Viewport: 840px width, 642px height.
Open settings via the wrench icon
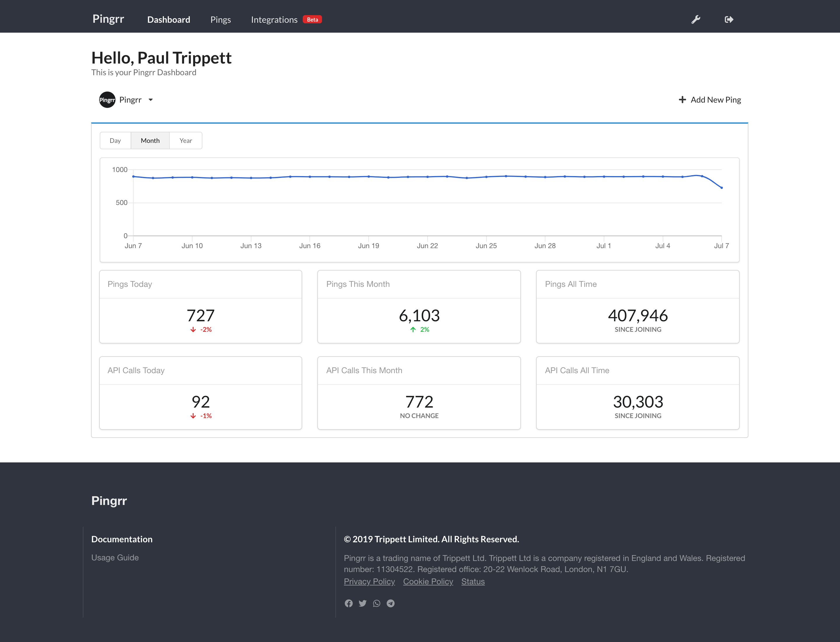(695, 20)
